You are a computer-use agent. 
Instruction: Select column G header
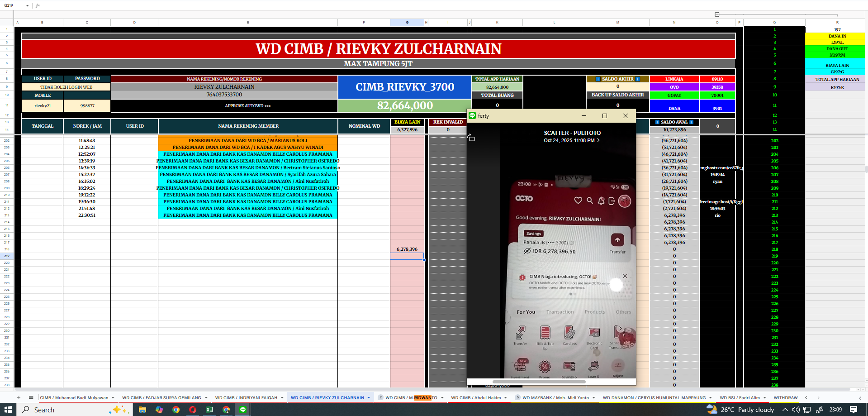coord(407,22)
